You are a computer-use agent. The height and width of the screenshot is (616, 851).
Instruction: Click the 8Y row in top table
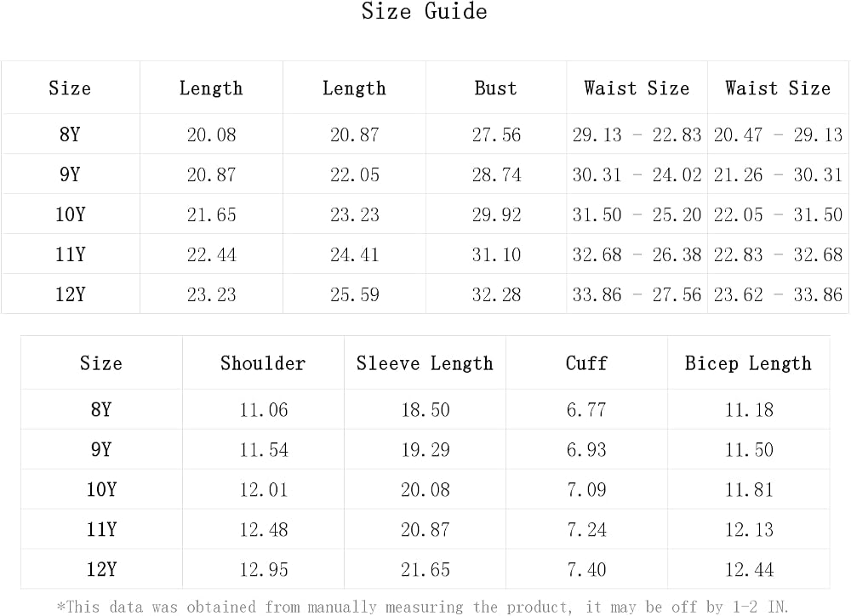pyautogui.click(x=425, y=134)
